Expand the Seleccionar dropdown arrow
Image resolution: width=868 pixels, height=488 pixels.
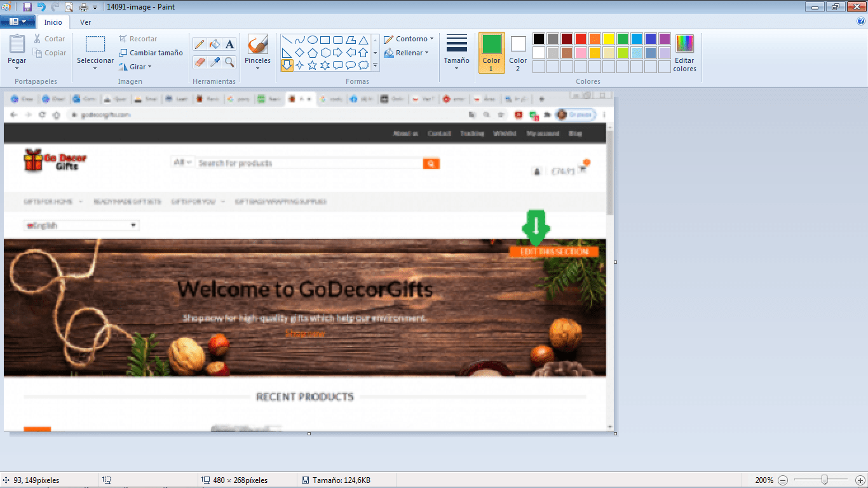tap(95, 69)
